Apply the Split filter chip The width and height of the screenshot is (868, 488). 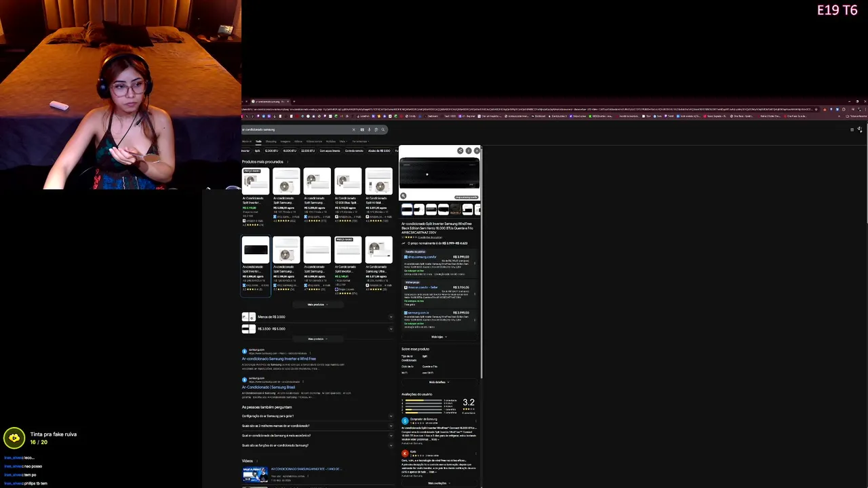tap(258, 150)
